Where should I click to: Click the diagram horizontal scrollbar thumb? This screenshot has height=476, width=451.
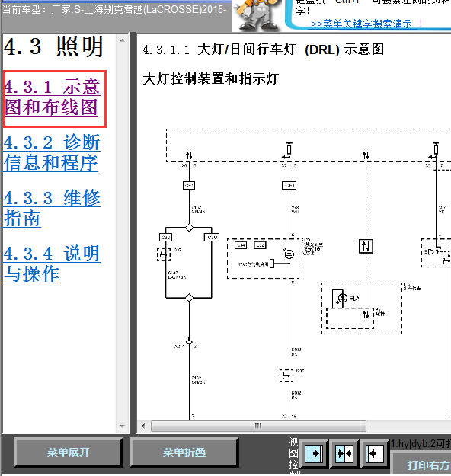[x=258, y=426]
